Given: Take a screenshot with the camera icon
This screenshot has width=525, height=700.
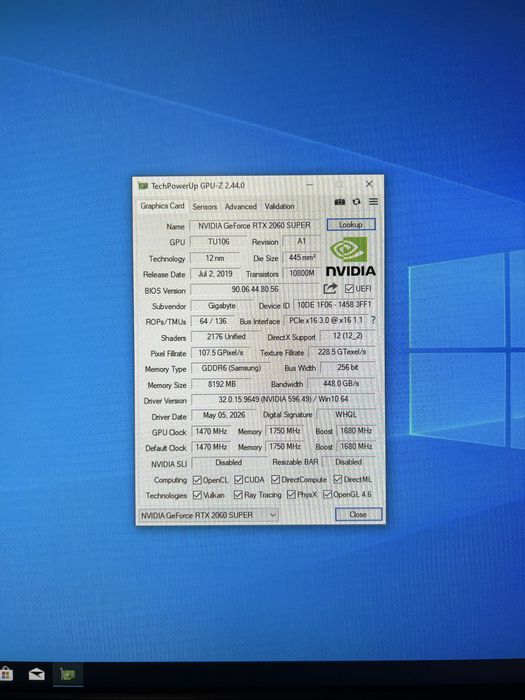Looking at the screenshot, I should 340,202.
